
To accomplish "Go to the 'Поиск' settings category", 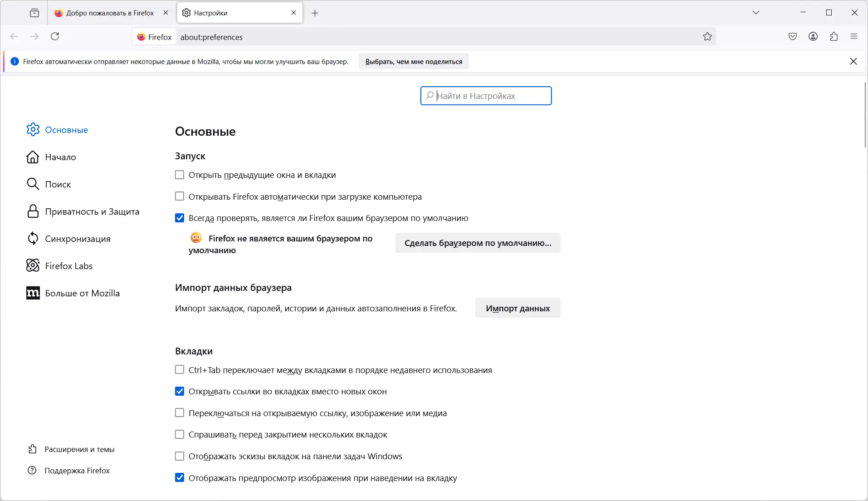I will tap(58, 185).
